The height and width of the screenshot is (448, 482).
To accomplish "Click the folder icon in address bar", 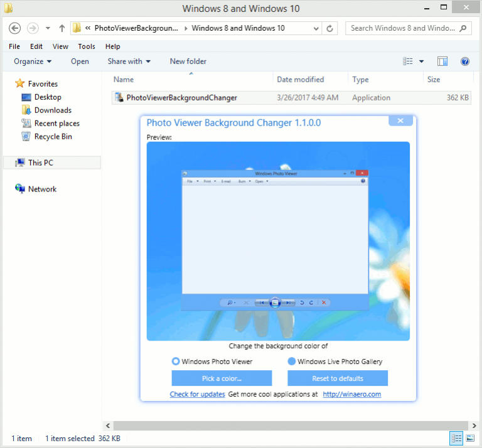I will pyautogui.click(x=77, y=28).
